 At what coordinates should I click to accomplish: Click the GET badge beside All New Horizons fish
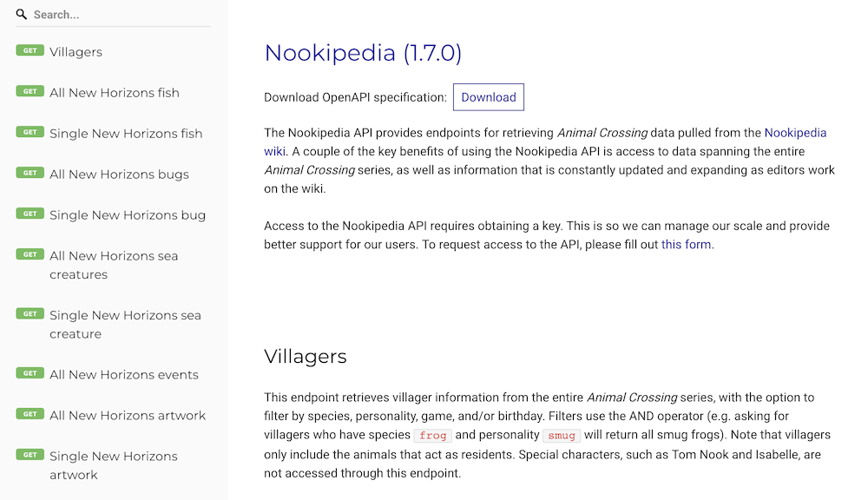click(29, 91)
